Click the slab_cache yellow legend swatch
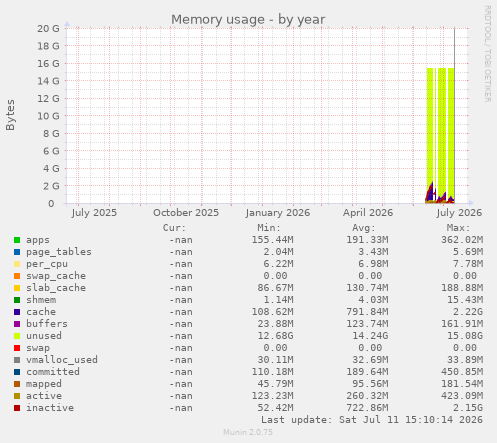Screen dimensions: 497x443 click(x=17, y=288)
